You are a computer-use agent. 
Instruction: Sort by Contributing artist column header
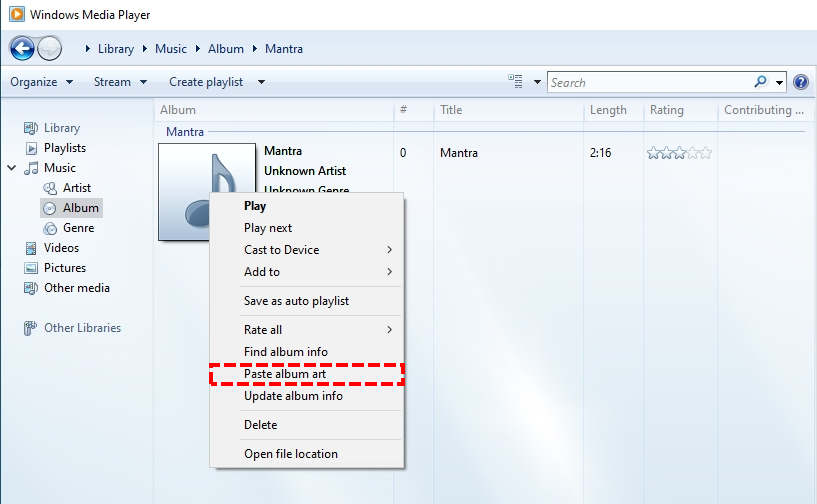pyautogui.click(x=764, y=110)
